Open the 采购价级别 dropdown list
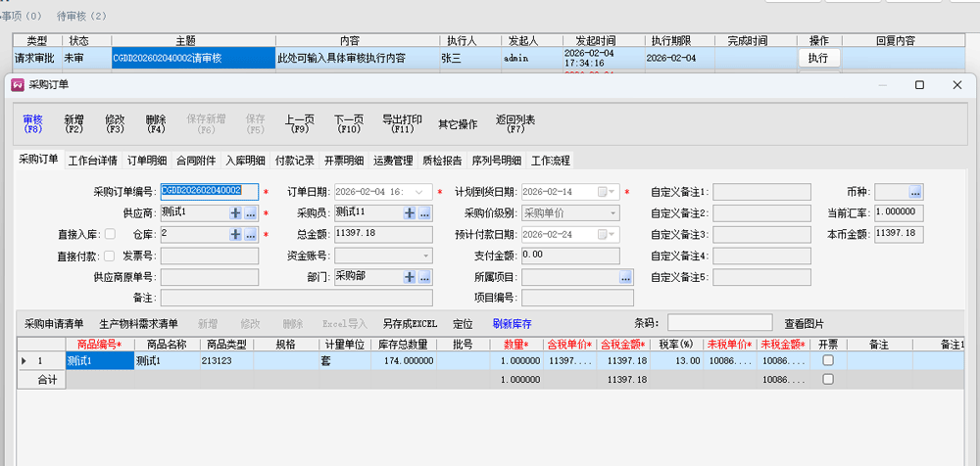The image size is (980, 466). pos(612,212)
